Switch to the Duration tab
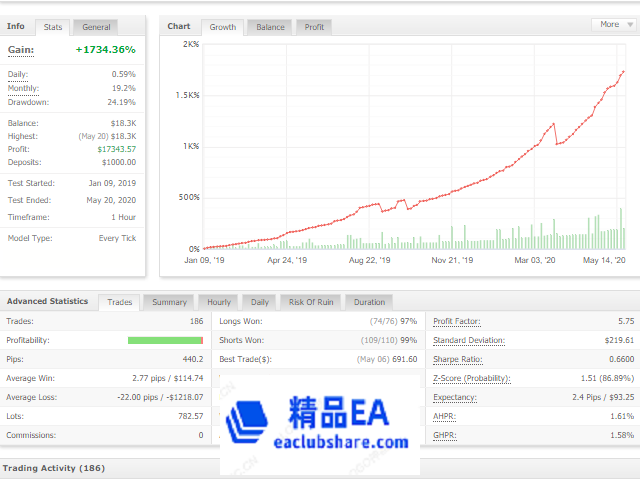The width and height of the screenshot is (640, 480). coord(369,301)
